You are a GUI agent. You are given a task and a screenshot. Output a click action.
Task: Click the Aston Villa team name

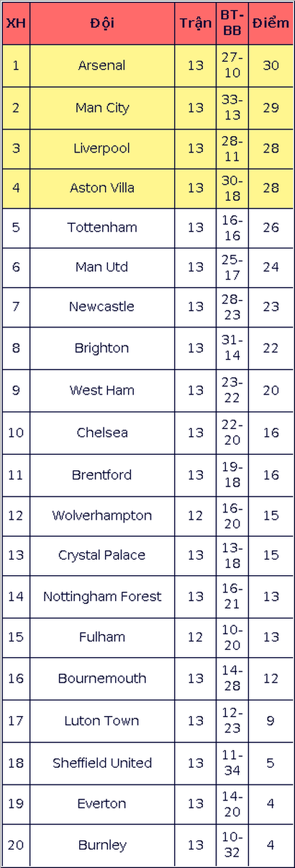click(x=102, y=188)
